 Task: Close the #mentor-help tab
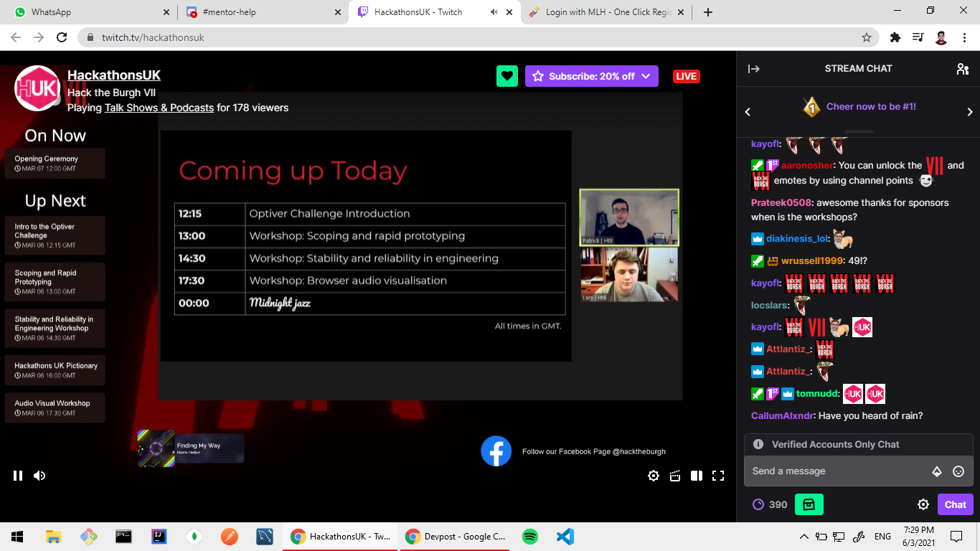338,12
